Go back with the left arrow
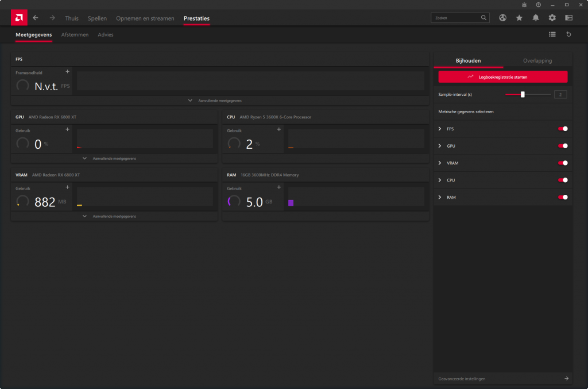 point(36,18)
